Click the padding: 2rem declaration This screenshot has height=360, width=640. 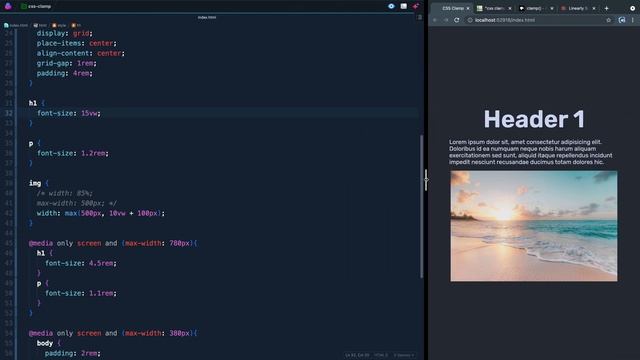[73, 353]
